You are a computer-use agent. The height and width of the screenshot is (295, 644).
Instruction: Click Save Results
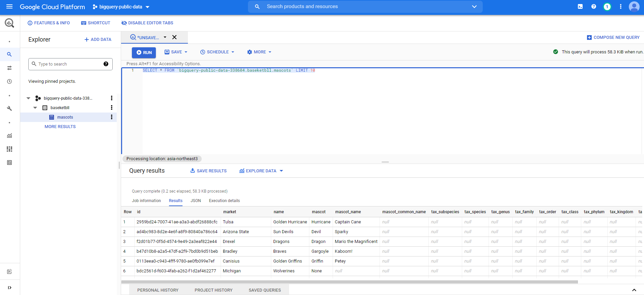point(208,171)
